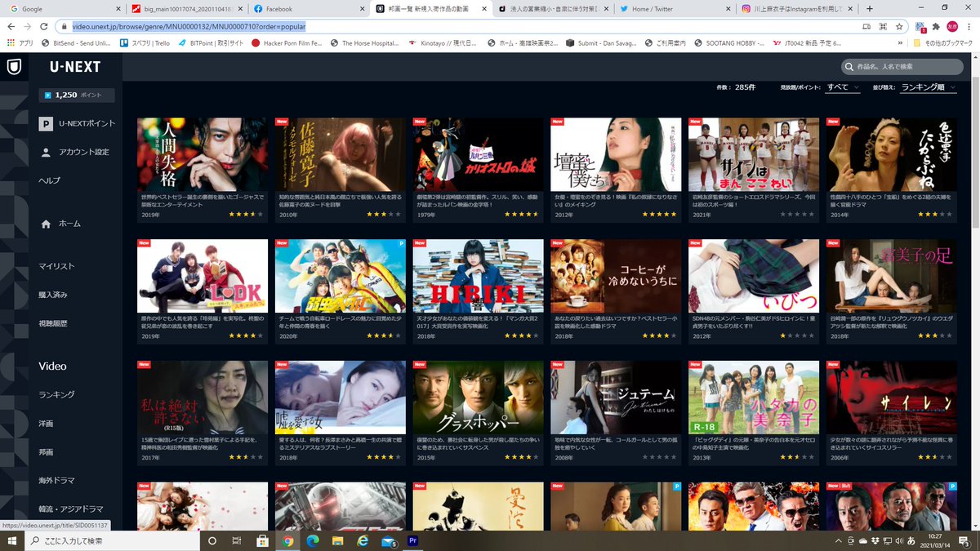Open 邦画 category in sidebar
The width and height of the screenshot is (980, 551).
(46, 452)
